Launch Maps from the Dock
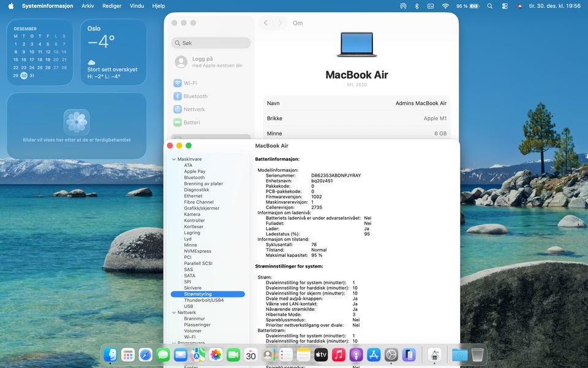Screen dimensions: 588x368 [198, 355]
